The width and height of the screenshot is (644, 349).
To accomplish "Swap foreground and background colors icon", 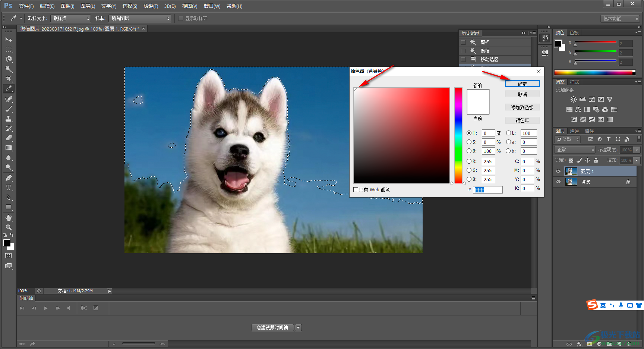I will [12, 235].
